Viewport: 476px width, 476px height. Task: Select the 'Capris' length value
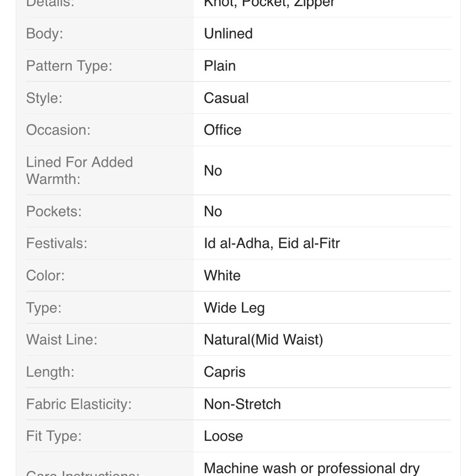click(x=225, y=372)
